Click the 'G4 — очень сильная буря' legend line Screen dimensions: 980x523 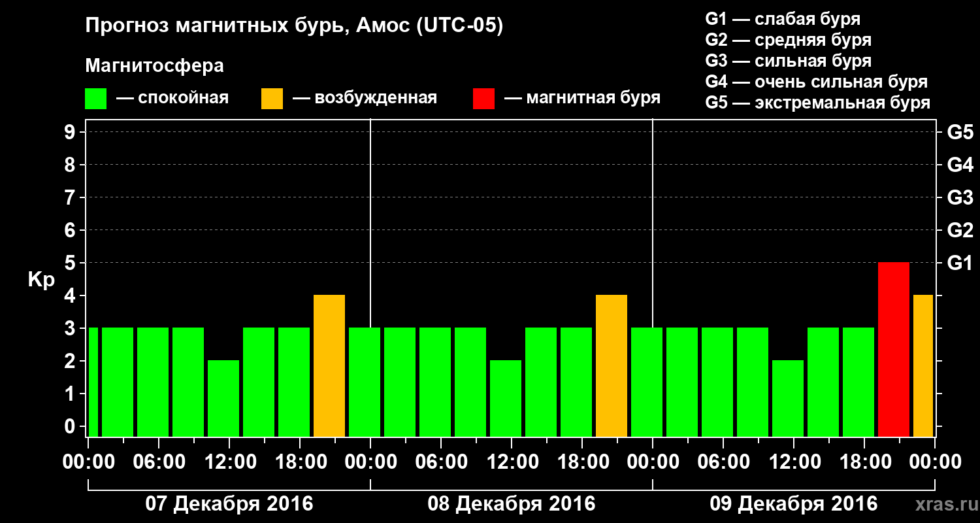tap(817, 82)
